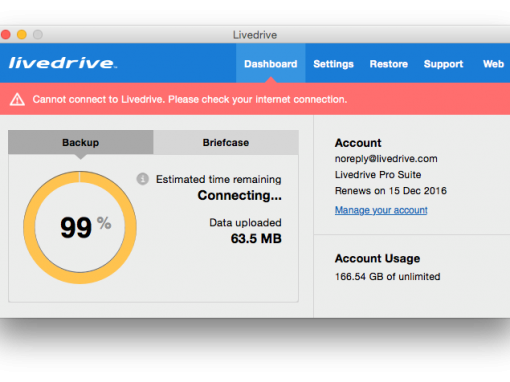Open the Settings tab
The image size is (510, 382).
(x=333, y=64)
